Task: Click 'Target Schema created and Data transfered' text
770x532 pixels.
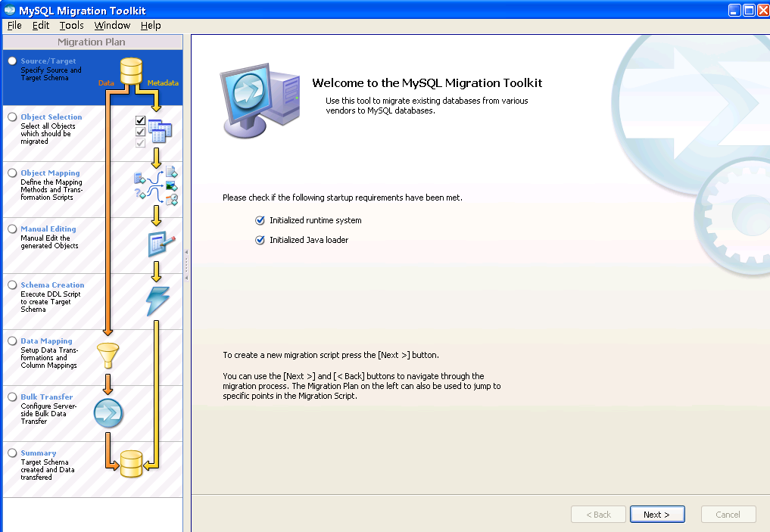Action: point(48,470)
